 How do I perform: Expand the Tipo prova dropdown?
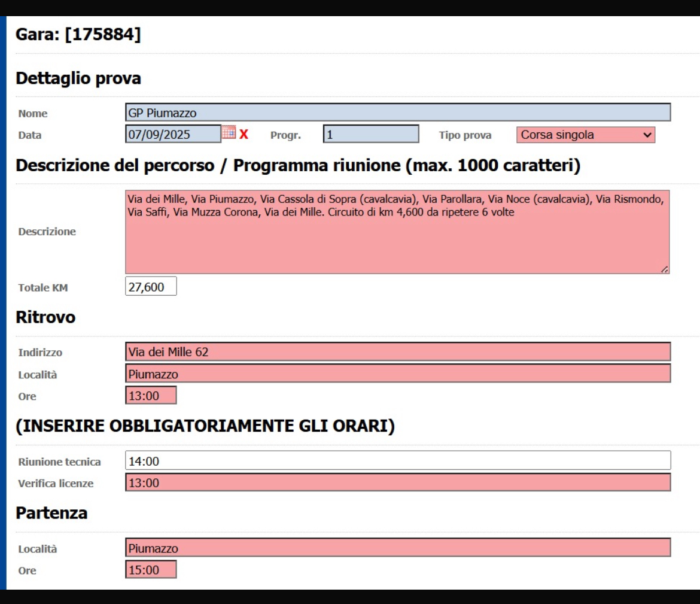586,135
